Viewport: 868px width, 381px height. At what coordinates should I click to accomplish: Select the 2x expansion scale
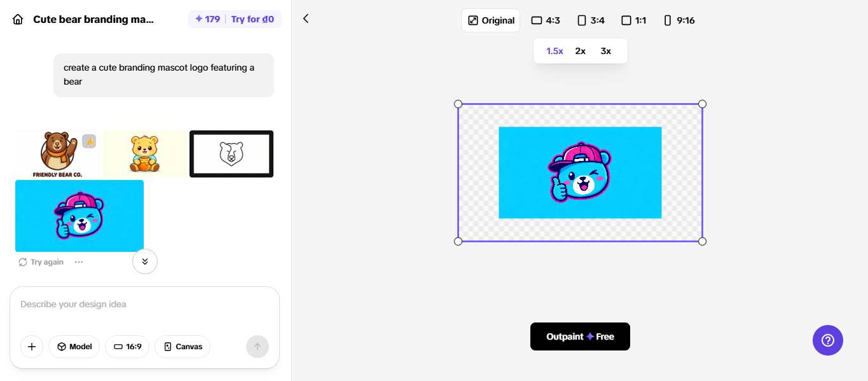click(580, 51)
